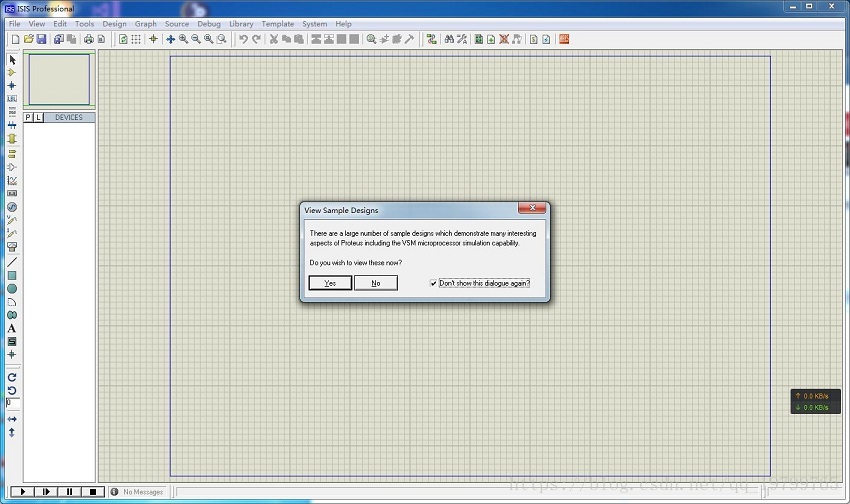
Task: Open the Design menu
Action: (114, 24)
